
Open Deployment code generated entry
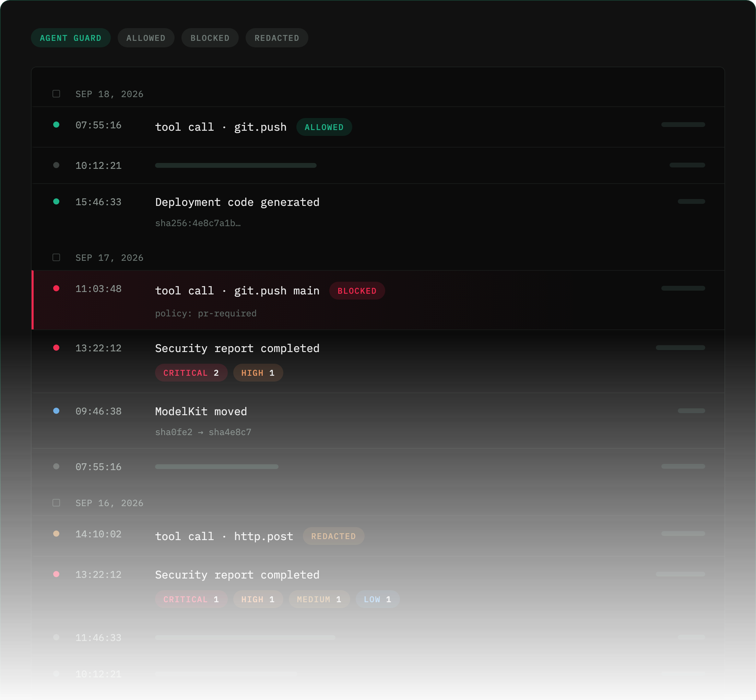(x=237, y=202)
